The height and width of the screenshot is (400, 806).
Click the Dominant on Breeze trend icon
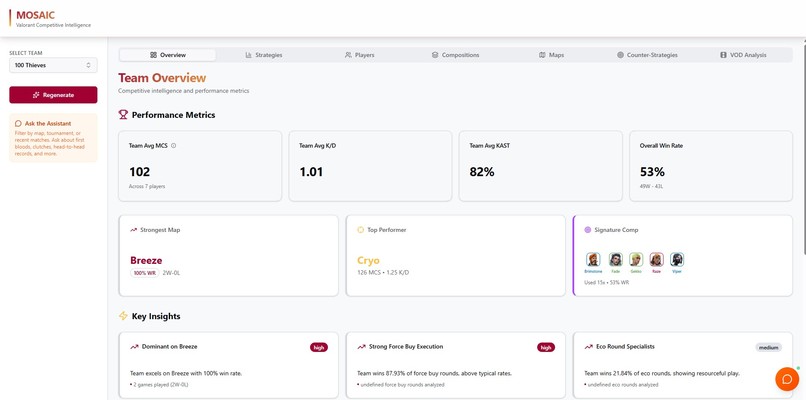pos(134,347)
